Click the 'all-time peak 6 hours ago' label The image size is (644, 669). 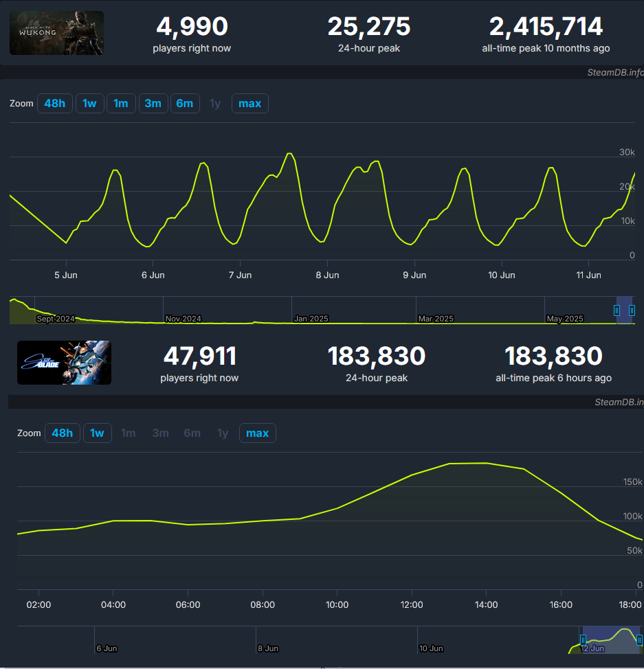[x=553, y=378]
